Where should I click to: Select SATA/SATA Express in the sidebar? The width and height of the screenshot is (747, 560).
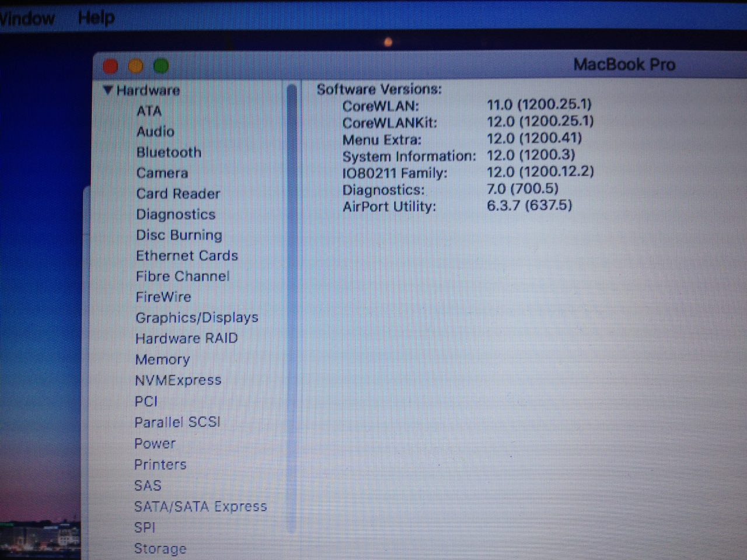click(200, 506)
